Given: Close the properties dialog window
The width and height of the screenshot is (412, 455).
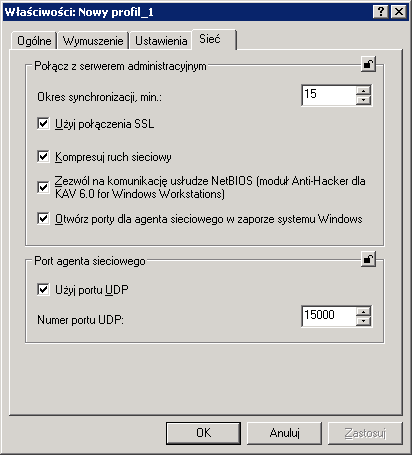Looking at the screenshot, I should point(398,12).
